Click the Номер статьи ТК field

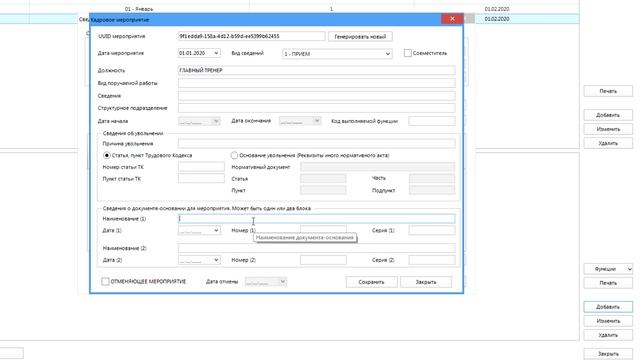[201, 167]
